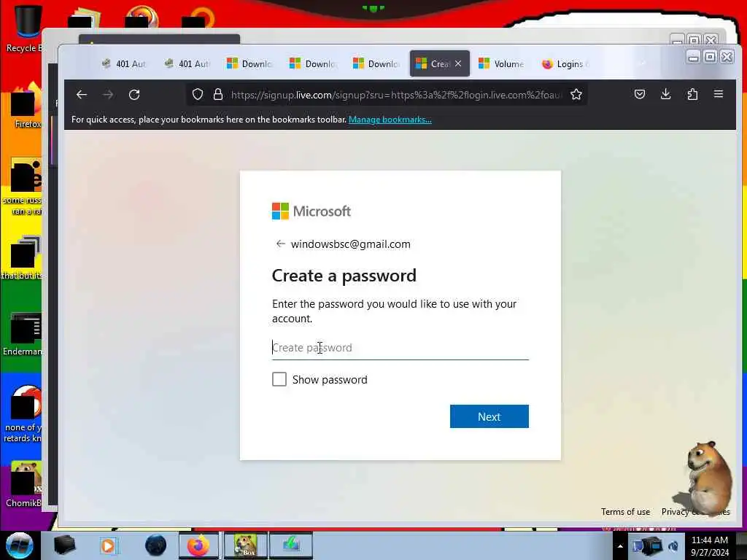Go forward using Firefox forward arrow

[x=108, y=94]
